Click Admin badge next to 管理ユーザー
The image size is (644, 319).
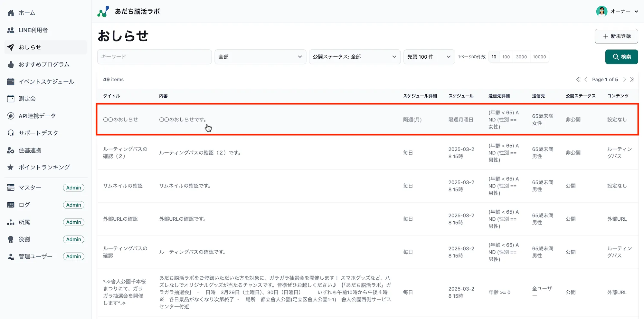(74, 256)
